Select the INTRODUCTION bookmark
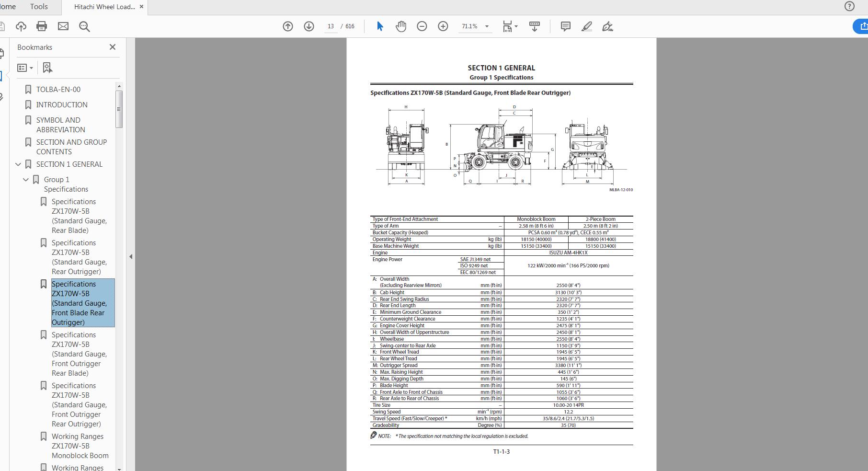The height and width of the screenshot is (471, 868). tap(61, 104)
